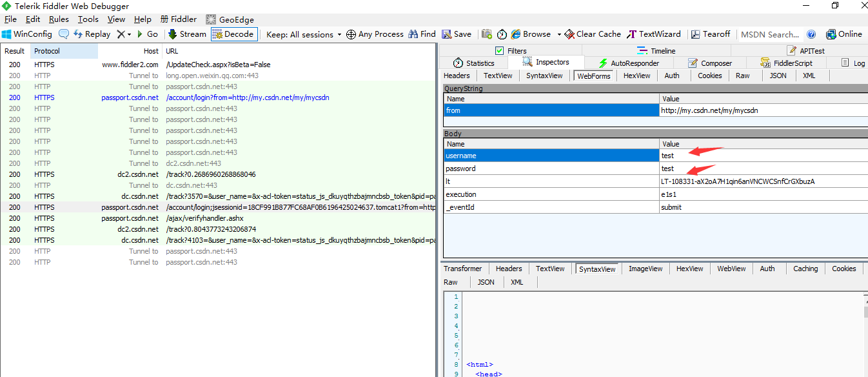Open the blue help question mark icon
This screenshot has width=868, height=377.
click(x=811, y=34)
